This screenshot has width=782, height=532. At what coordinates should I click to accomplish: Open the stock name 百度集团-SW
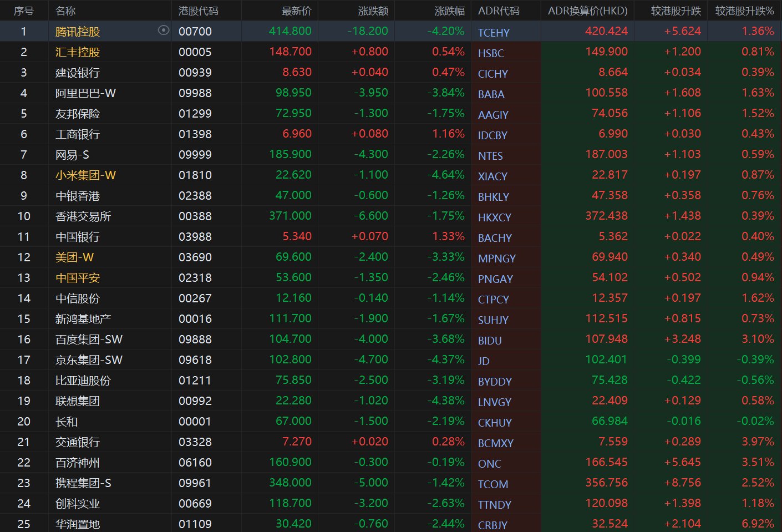coord(89,340)
